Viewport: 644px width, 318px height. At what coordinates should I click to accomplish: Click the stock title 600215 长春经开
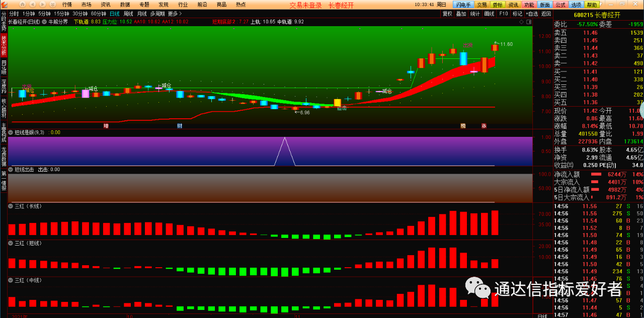coord(597,15)
